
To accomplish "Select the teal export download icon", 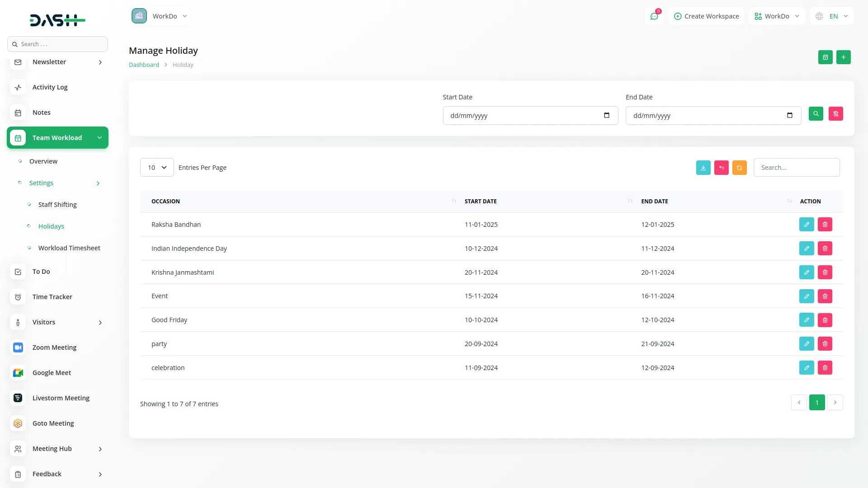I will click(x=703, y=167).
